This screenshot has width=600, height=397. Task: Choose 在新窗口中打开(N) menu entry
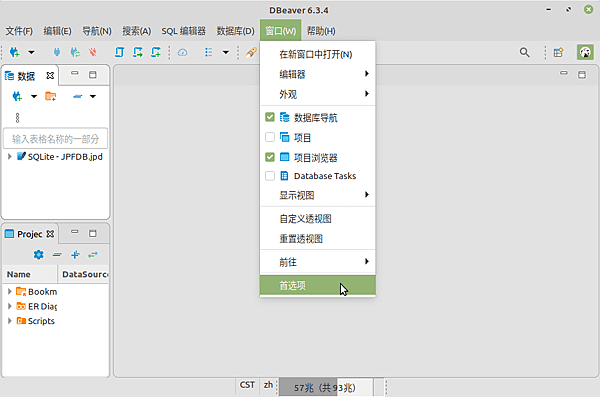point(318,54)
